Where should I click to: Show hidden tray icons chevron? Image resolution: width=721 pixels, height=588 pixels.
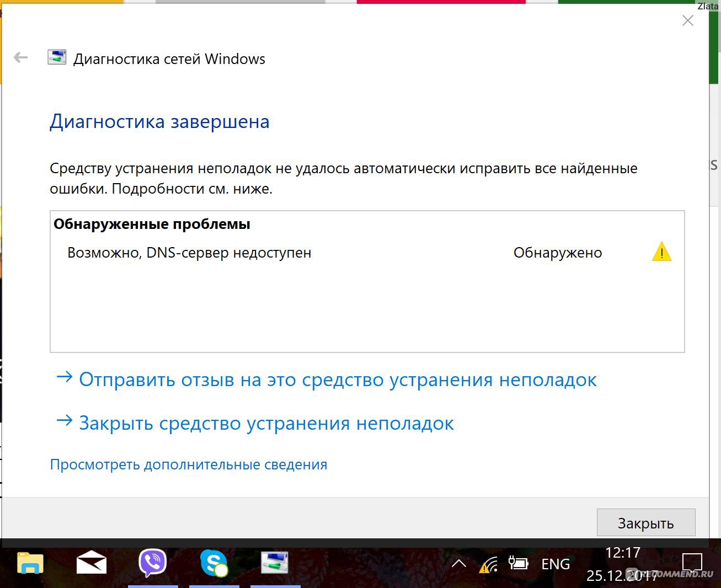pos(459,564)
